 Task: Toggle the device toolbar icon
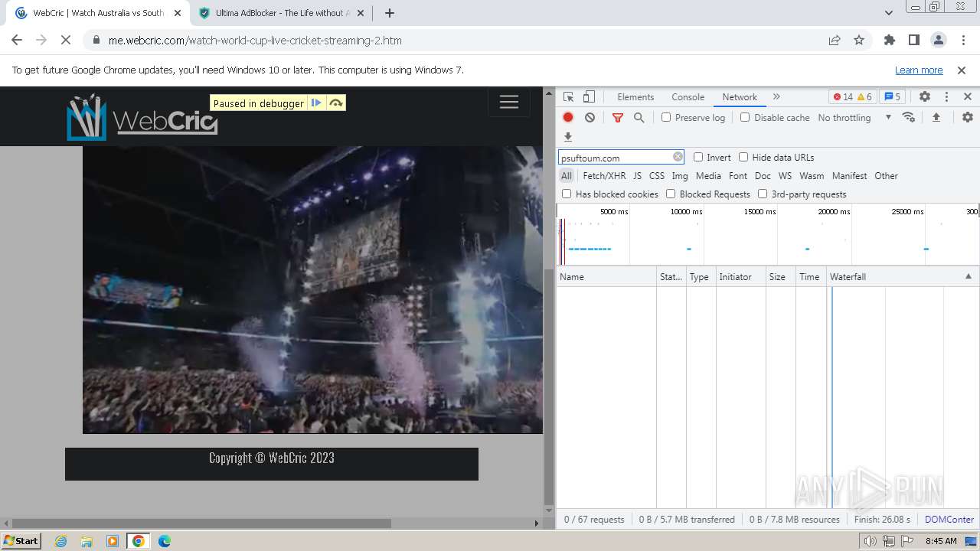[589, 97]
